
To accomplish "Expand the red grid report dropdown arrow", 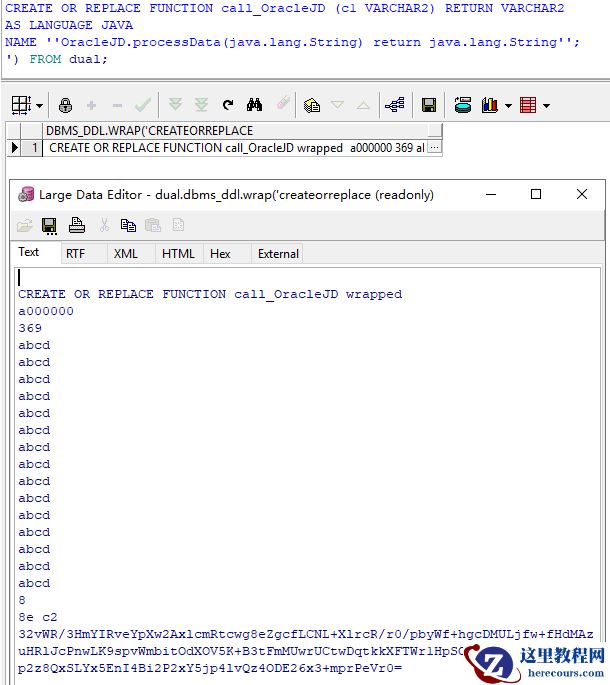I will 546,106.
